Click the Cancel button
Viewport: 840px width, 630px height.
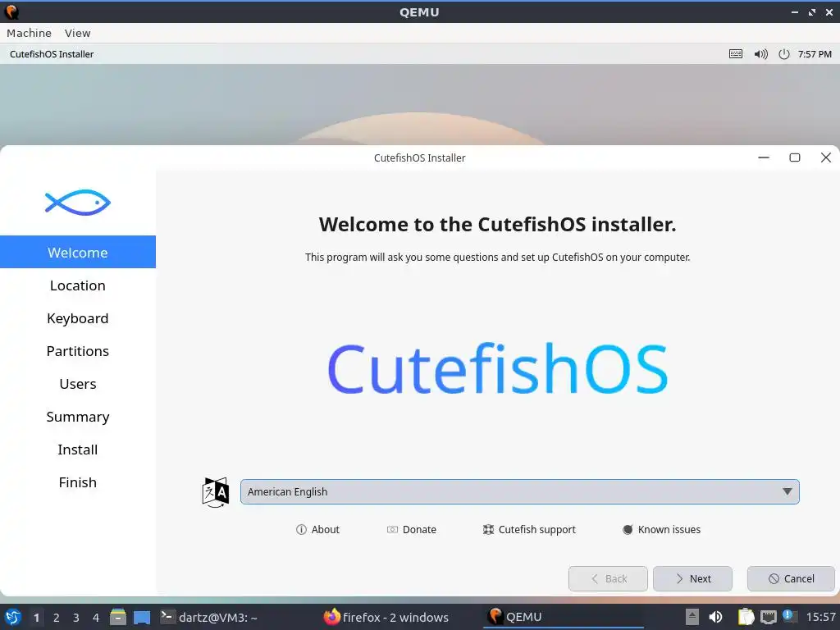(792, 578)
